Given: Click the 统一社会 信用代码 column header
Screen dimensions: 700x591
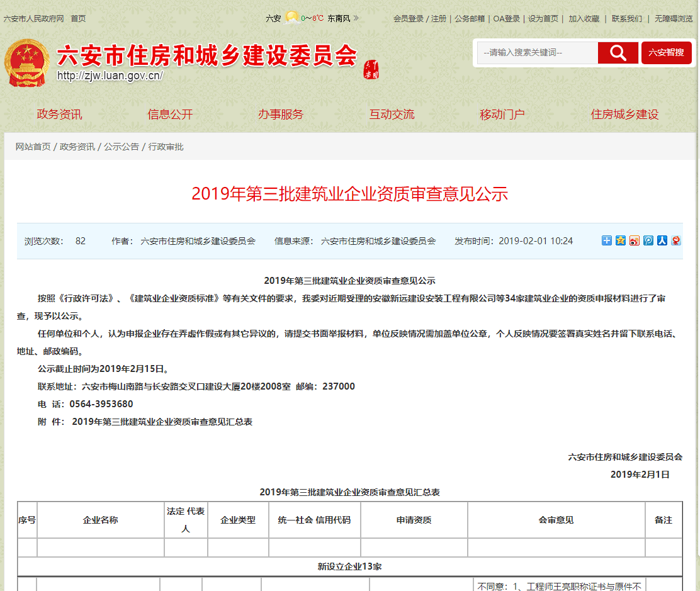Looking at the screenshot, I should tap(314, 520).
